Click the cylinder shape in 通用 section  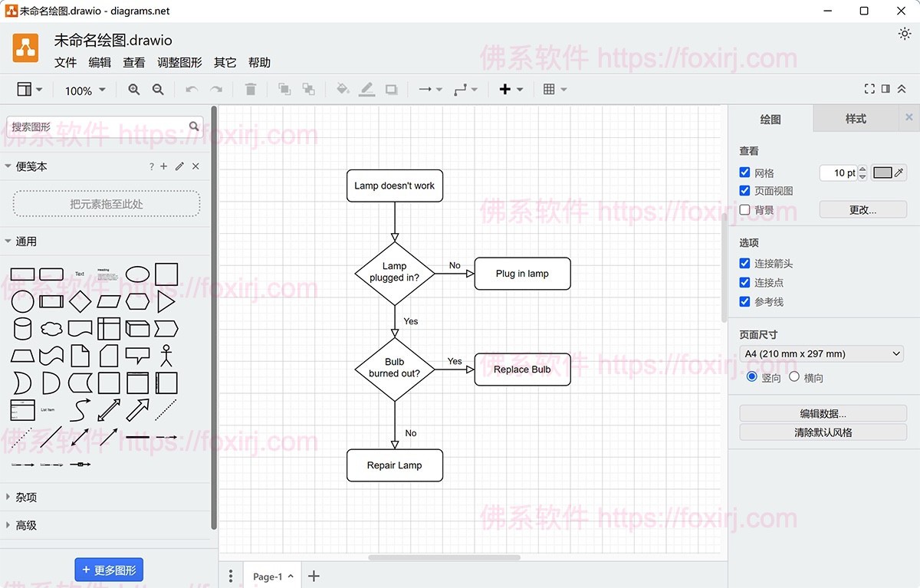(22, 329)
